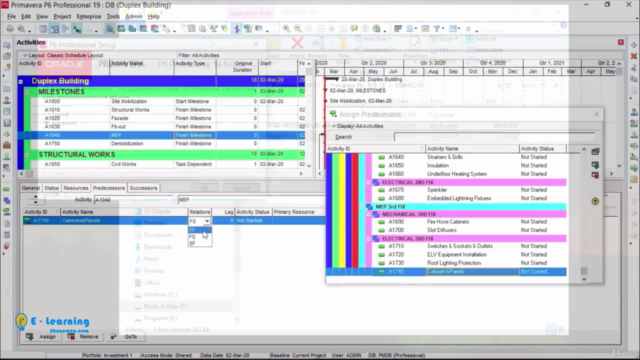The width and height of the screenshot is (640, 360).
Task: Switch to the Status tab
Action: coord(51,188)
